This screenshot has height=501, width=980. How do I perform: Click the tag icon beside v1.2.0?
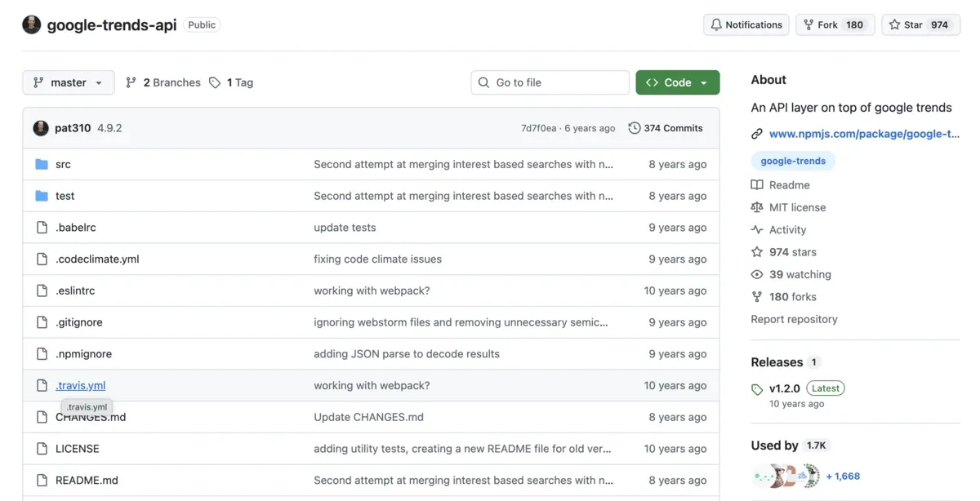pos(757,389)
